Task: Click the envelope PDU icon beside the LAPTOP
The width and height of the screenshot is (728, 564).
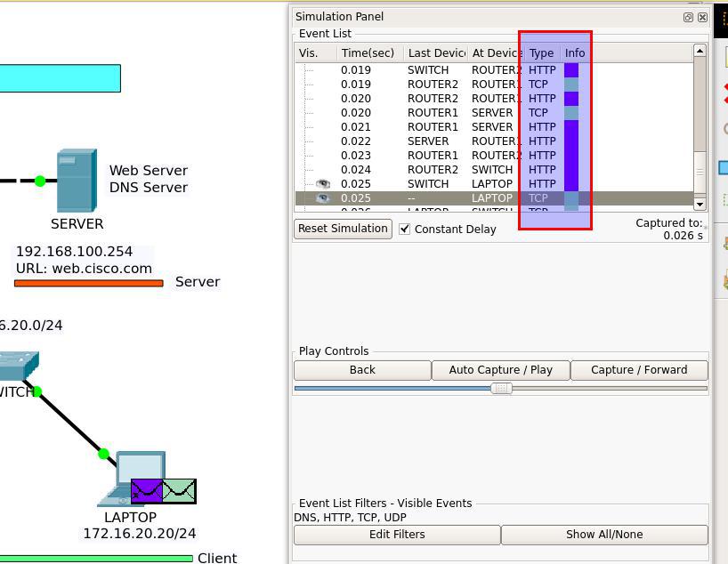Action: (x=165, y=489)
